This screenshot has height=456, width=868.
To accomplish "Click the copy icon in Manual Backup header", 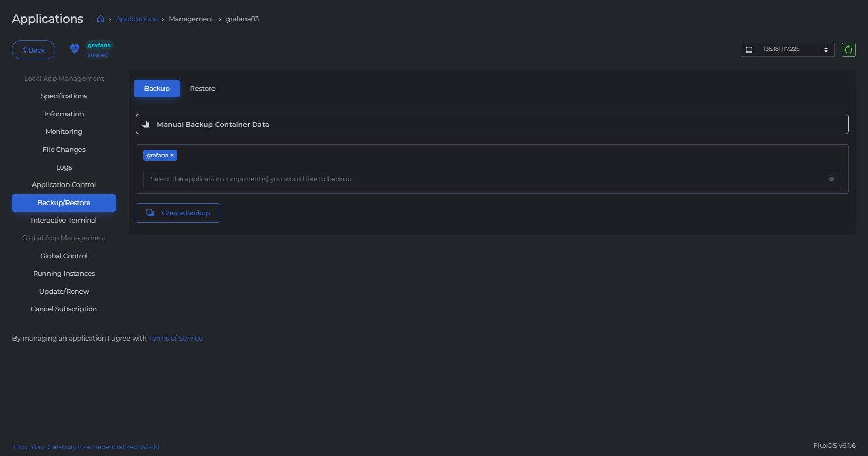I will click(145, 124).
